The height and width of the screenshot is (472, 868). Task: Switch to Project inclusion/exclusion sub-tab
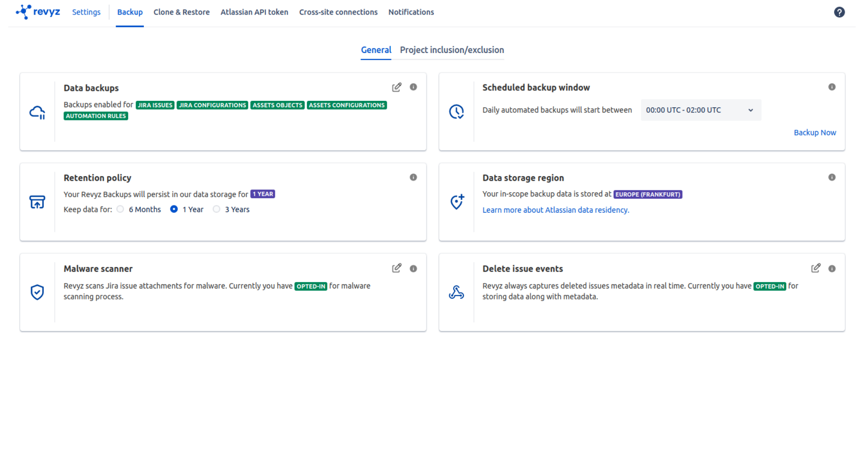point(452,50)
